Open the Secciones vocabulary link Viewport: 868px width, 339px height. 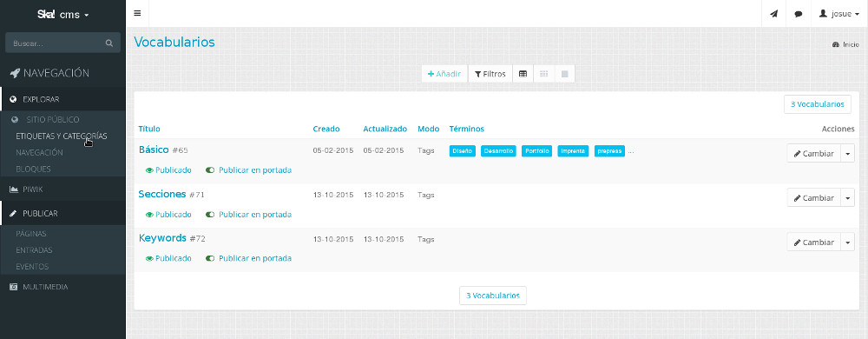[162, 194]
